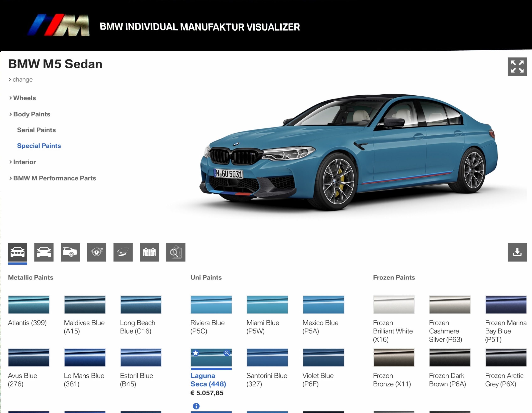Click the change model link

[20, 80]
